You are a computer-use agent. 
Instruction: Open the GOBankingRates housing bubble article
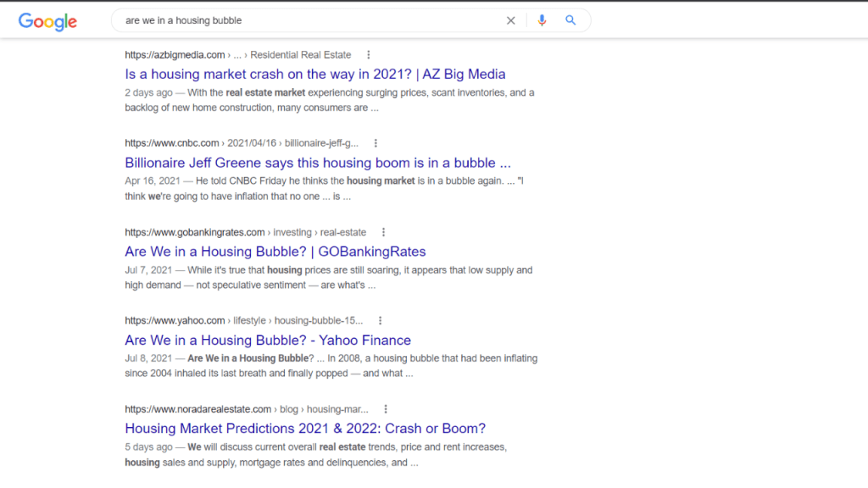(274, 252)
